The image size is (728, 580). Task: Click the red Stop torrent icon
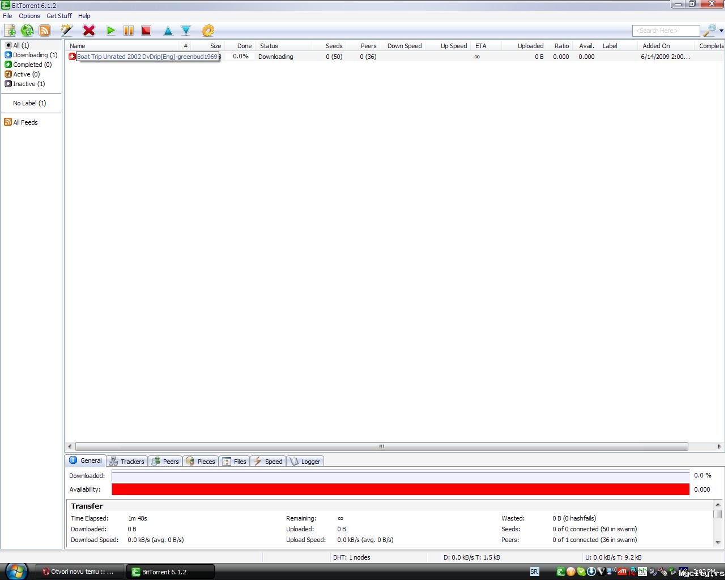pyautogui.click(x=146, y=31)
